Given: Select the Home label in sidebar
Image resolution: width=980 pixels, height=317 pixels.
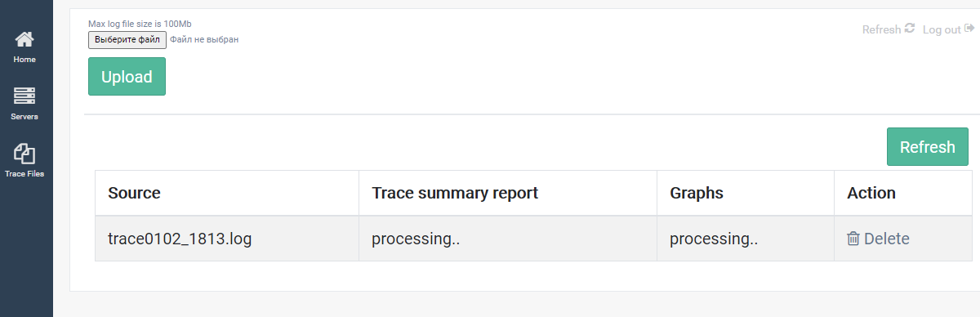Looking at the screenshot, I should point(24,60).
